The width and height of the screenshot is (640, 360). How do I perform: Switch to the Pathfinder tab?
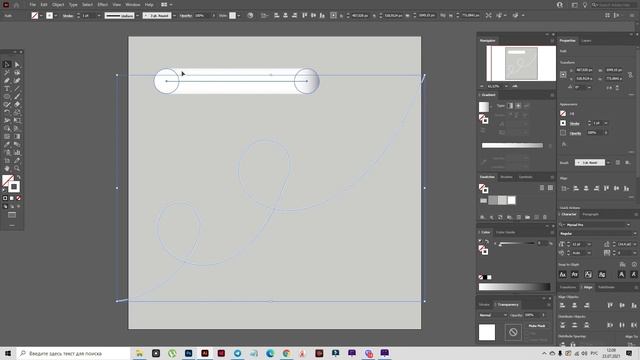point(606,287)
